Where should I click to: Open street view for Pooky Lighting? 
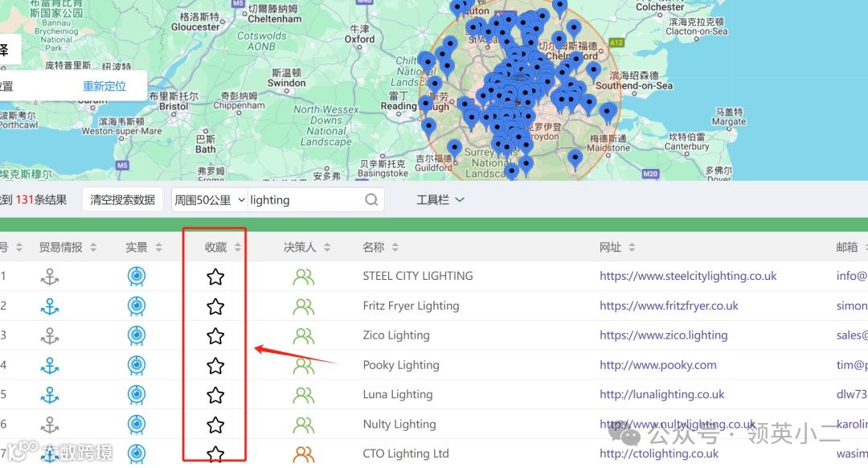coord(136,365)
